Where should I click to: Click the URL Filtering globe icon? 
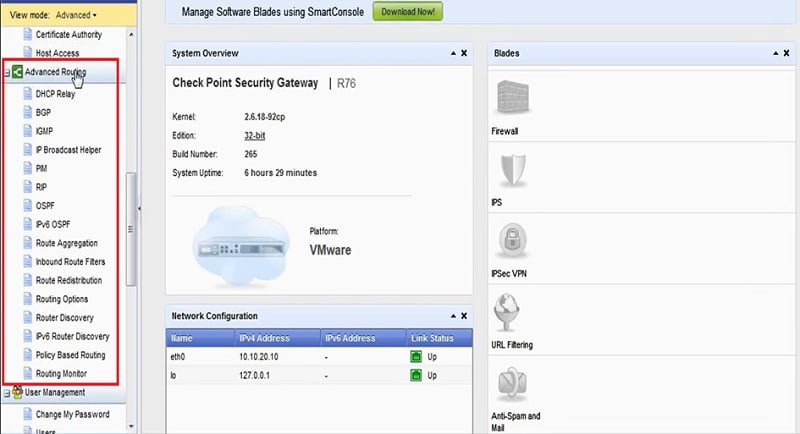point(507,312)
